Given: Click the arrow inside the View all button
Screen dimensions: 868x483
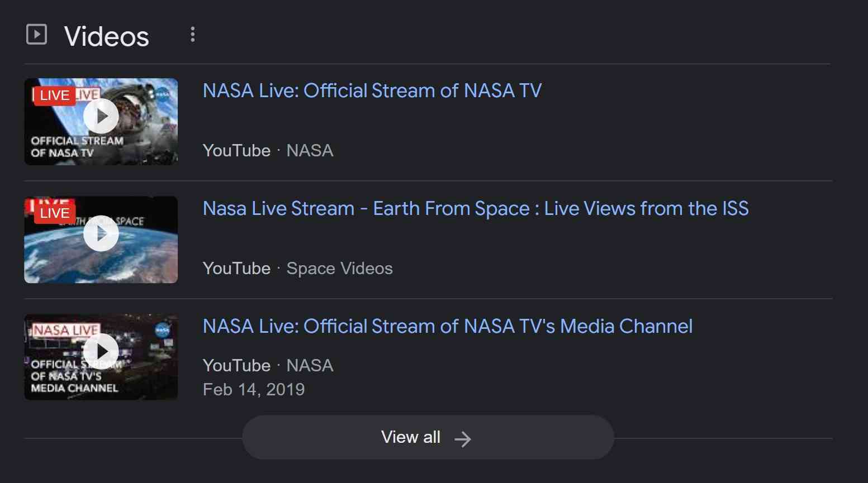Looking at the screenshot, I should pos(464,438).
